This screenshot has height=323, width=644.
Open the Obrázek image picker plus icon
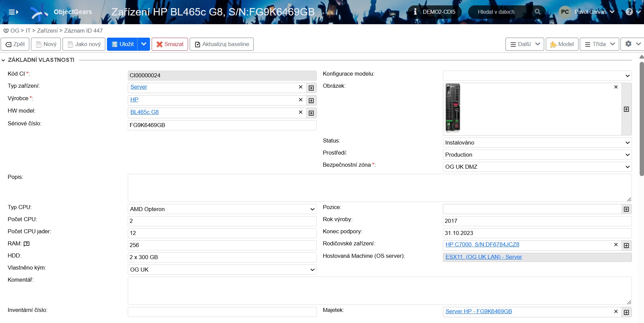626,109
